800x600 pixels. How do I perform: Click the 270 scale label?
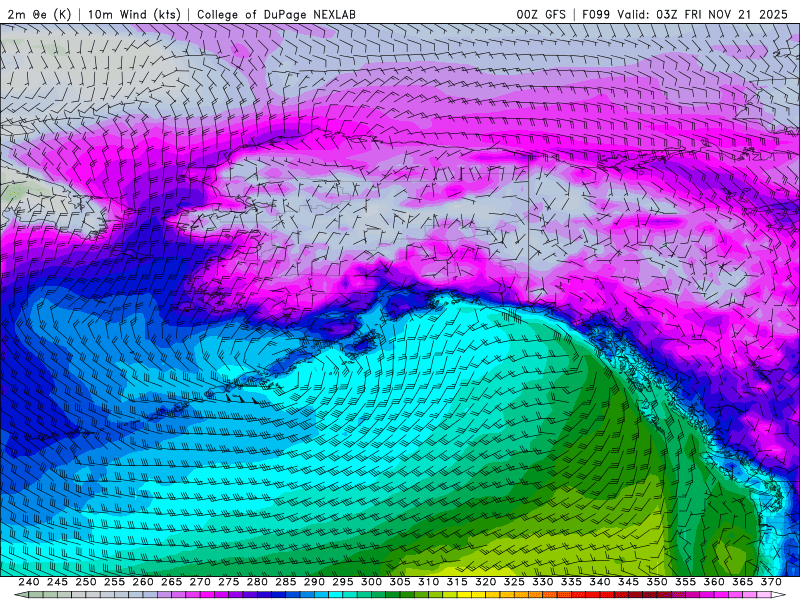(200, 582)
